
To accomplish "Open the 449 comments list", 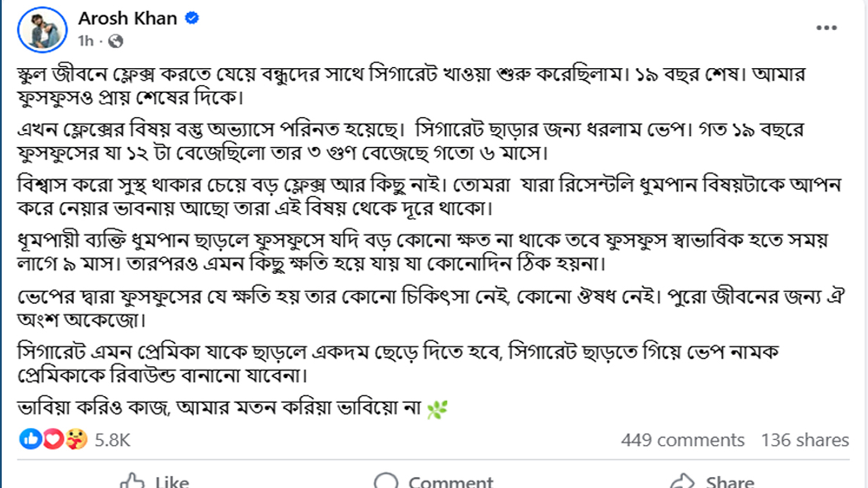I will click(682, 440).
